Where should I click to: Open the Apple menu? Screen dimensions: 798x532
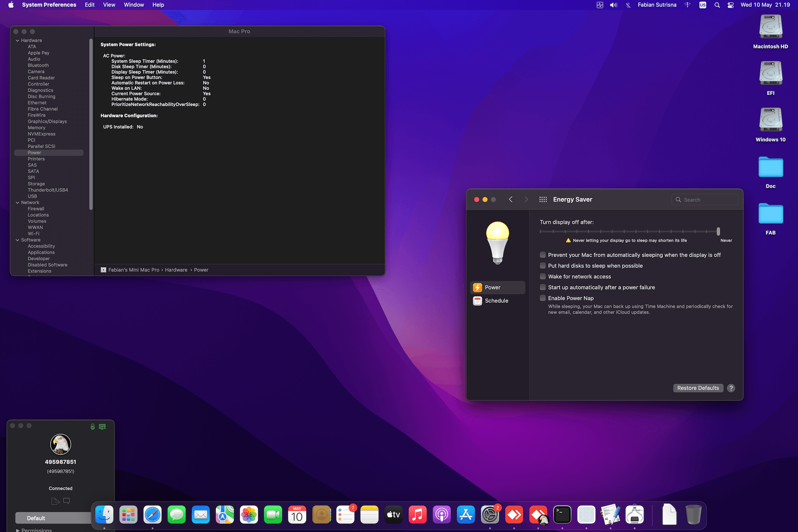[x=11, y=5]
